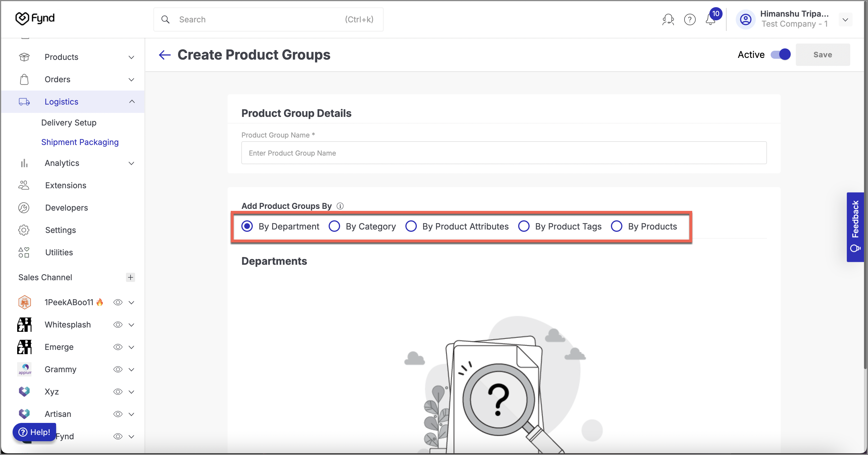Open the Feedback side tab
868x455 pixels.
(855, 227)
